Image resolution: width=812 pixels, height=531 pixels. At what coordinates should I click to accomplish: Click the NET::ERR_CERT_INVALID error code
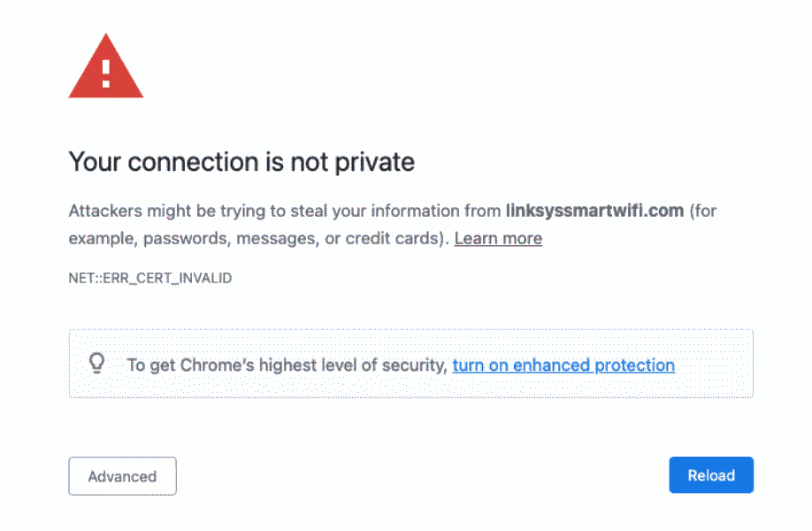point(150,278)
